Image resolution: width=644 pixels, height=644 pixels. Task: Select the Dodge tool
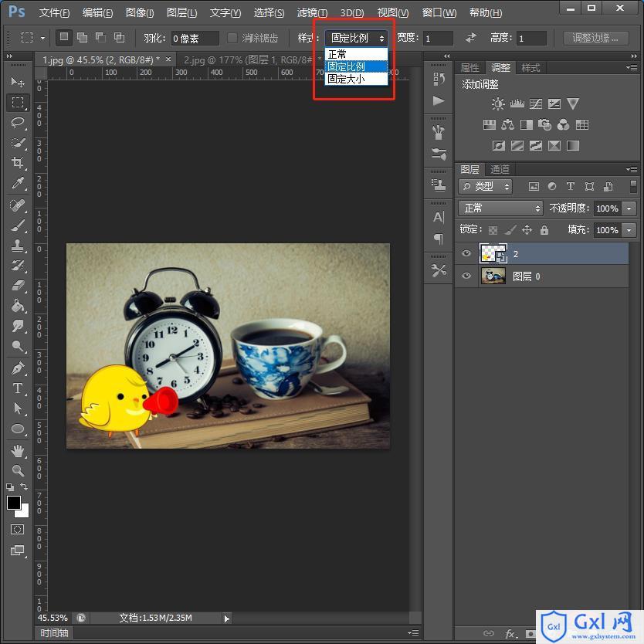[x=18, y=346]
